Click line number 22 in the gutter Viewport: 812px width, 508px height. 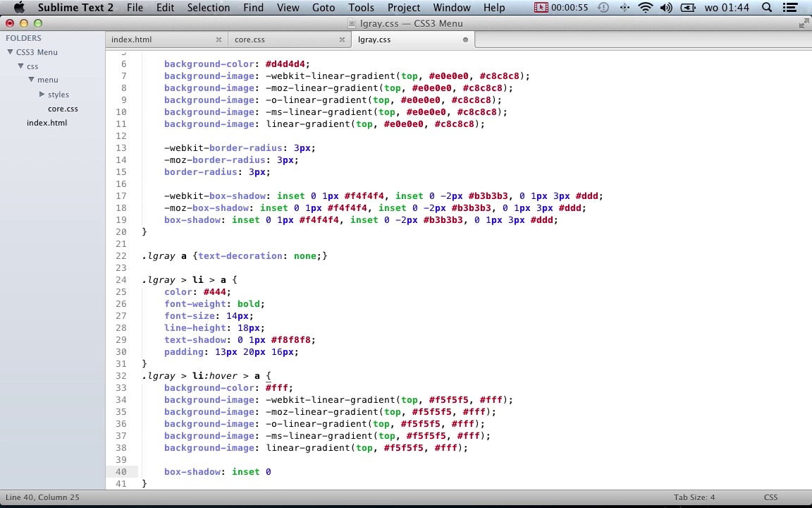pos(121,255)
